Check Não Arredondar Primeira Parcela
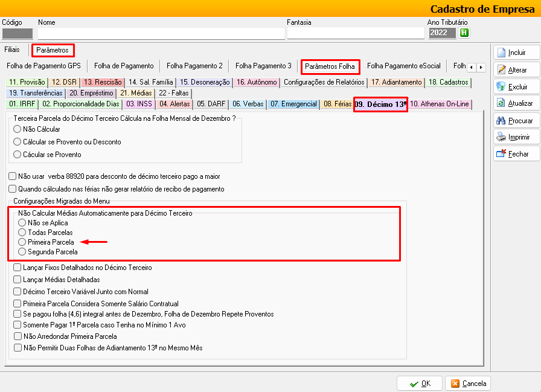541x392 pixels. [x=17, y=336]
